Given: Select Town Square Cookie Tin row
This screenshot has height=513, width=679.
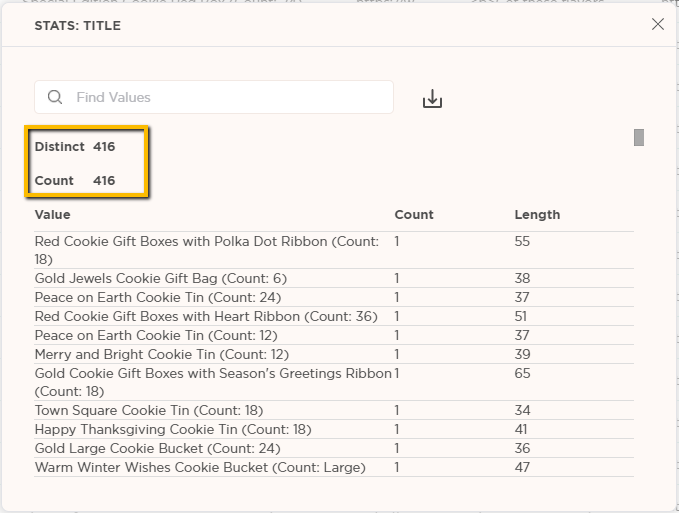Looking at the screenshot, I should 334,410.
